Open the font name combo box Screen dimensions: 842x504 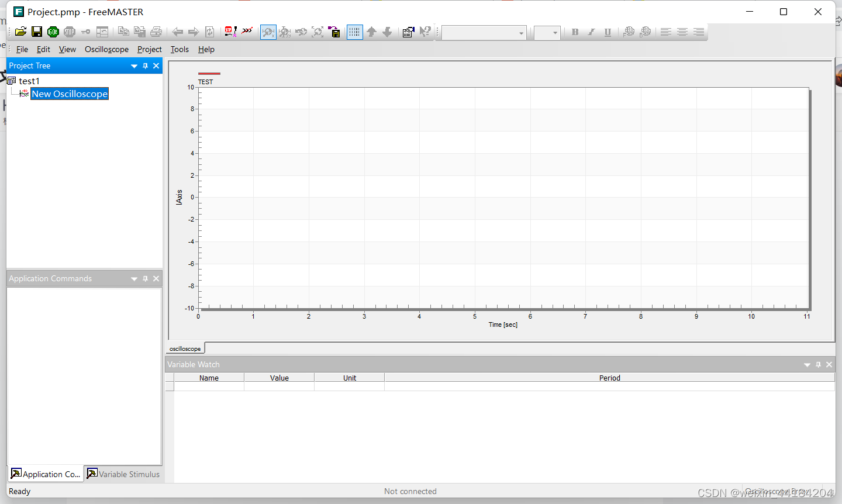coord(484,33)
